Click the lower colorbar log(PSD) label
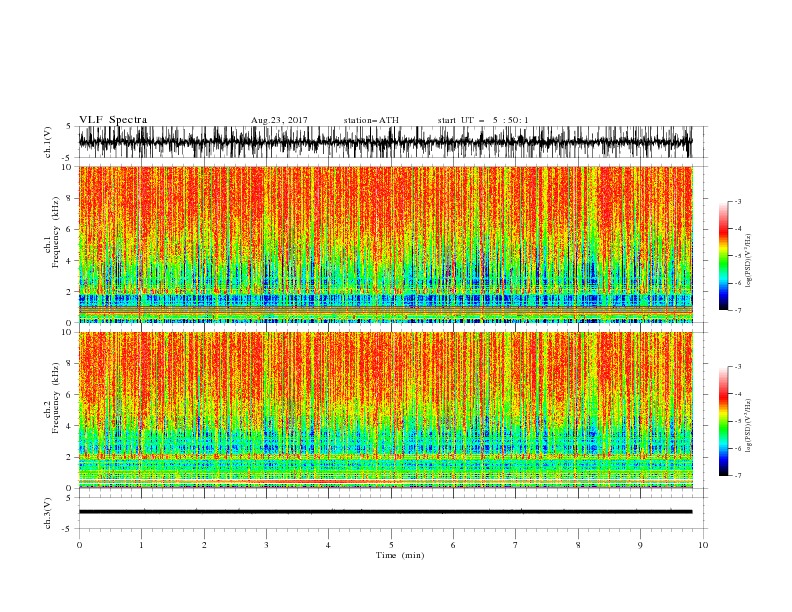The image size is (792, 612). click(748, 426)
